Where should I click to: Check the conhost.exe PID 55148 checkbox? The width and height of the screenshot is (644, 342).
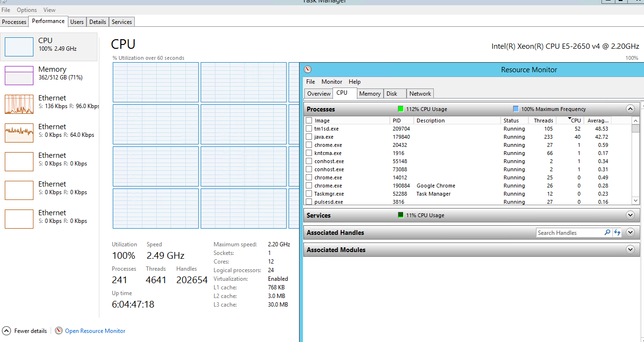pos(309,161)
